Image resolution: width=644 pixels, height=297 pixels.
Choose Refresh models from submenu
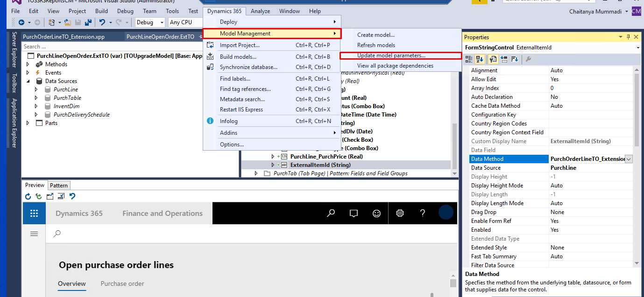pos(376,45)
